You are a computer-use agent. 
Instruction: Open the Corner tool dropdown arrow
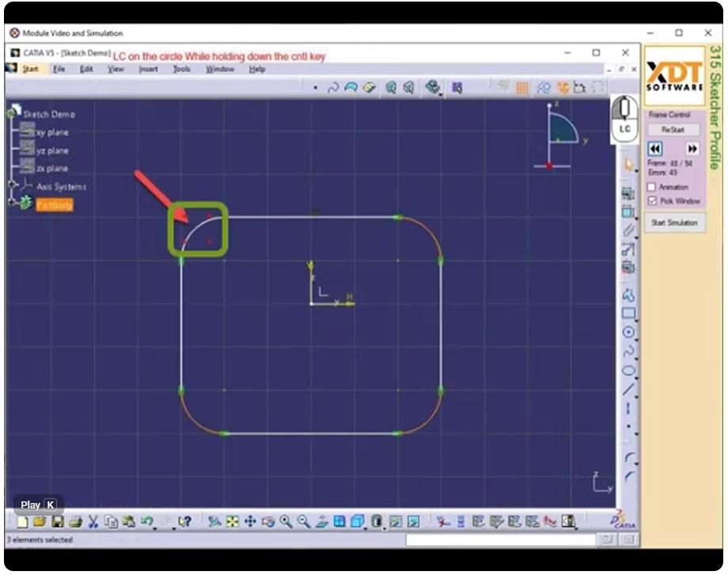pos(637,465)
